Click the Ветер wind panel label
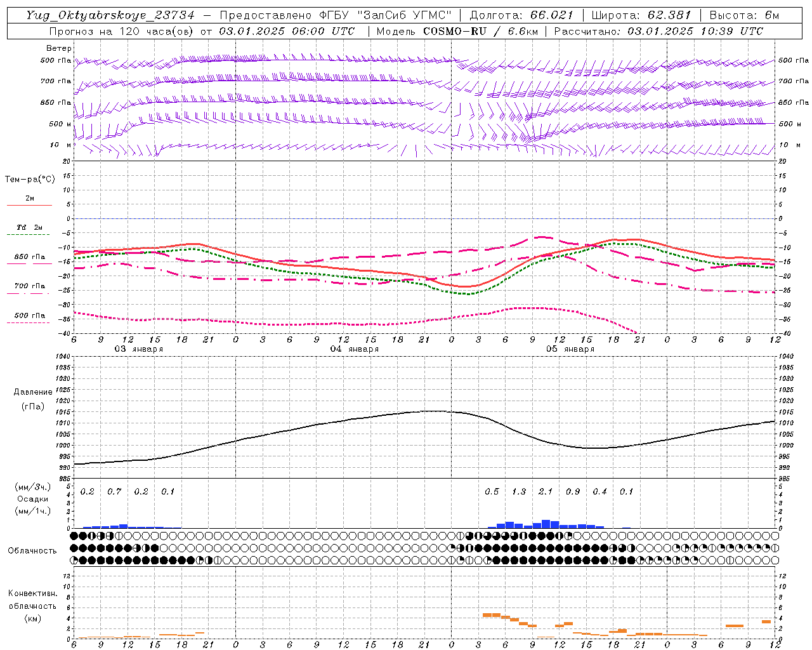This screenshot has height=650, width=812. click(x=58, y=48)
